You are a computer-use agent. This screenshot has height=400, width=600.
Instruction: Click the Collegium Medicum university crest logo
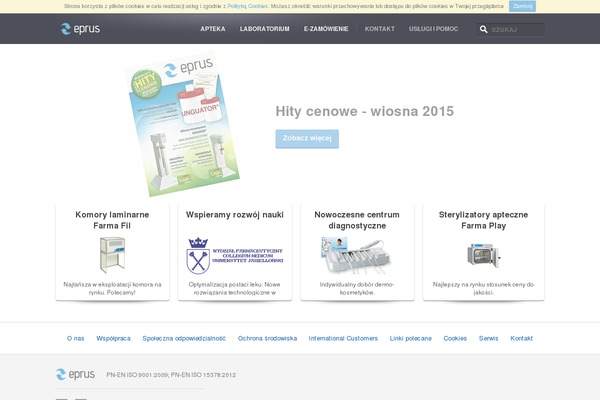pyautogui.click(x=235, y=256)
